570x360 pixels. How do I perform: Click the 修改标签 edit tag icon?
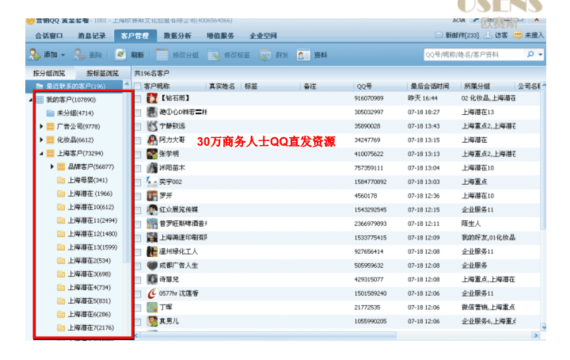(214, 55)
